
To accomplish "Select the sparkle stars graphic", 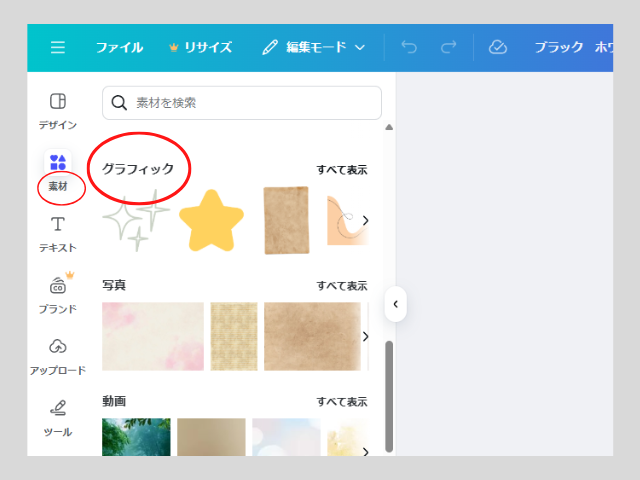I will point(136,220).
